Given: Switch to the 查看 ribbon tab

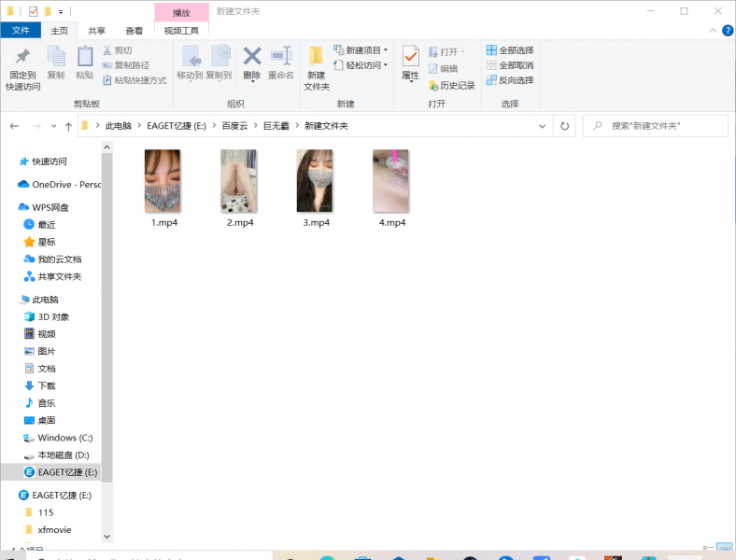Looking at the screenshot, I should [x=134, y=31].
